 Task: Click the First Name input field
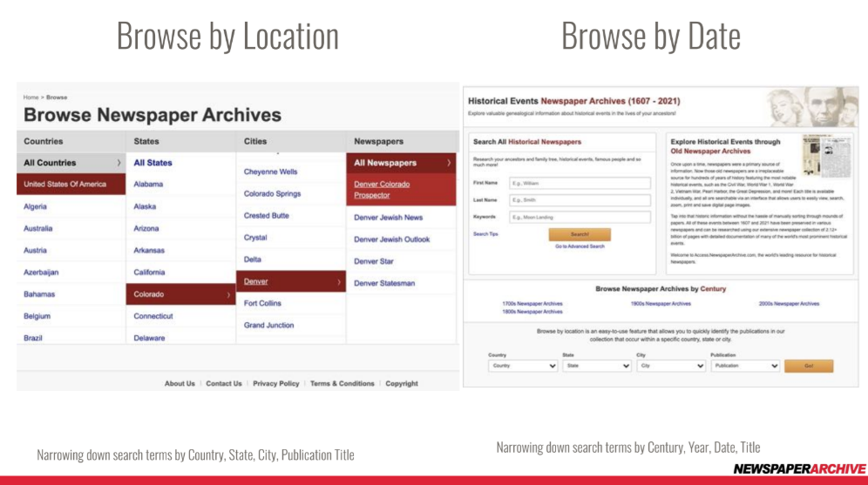point(580,184)
